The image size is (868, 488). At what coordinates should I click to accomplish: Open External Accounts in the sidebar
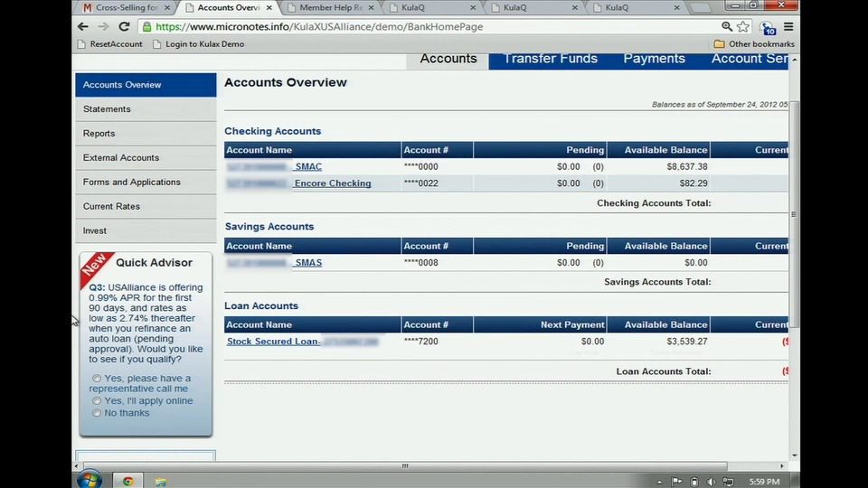tap(146, 157)
